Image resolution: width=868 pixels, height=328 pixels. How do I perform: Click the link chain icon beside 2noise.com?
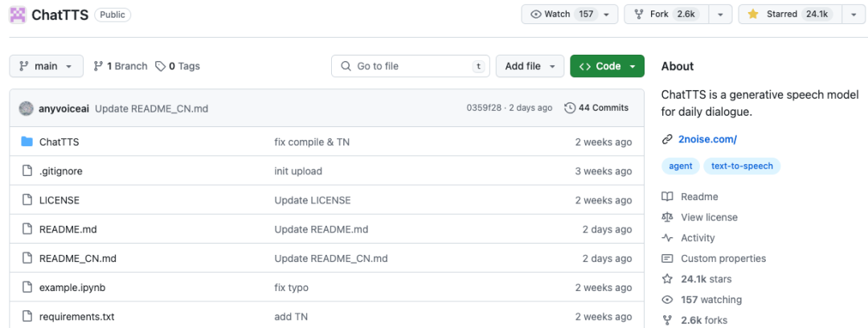[x=667, y=140]
